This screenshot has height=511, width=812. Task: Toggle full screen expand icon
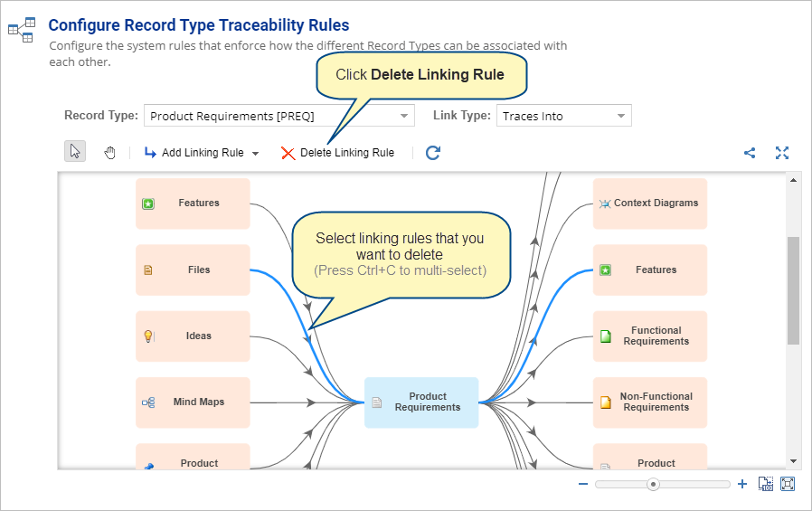[782, 153]
